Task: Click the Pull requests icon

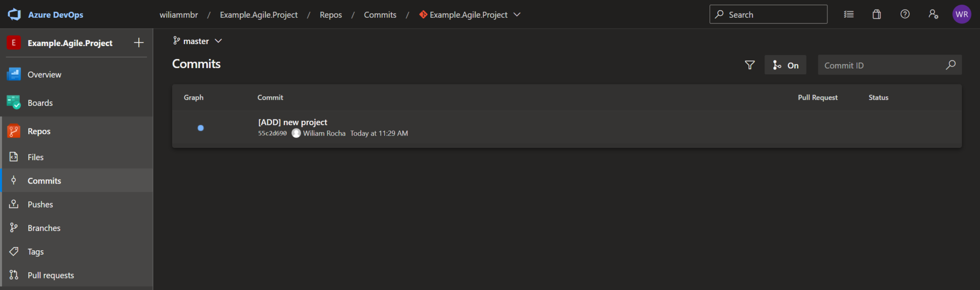Action: tap(14, 275)
